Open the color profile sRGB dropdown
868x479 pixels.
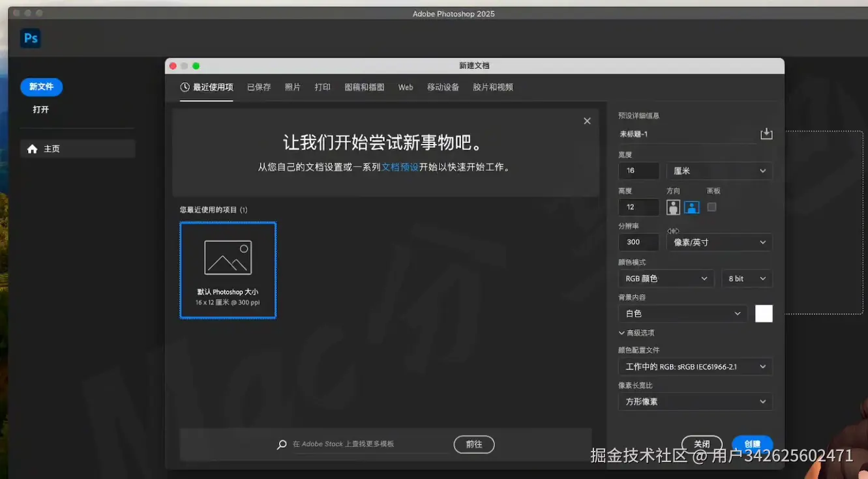[x=695, y=367]
